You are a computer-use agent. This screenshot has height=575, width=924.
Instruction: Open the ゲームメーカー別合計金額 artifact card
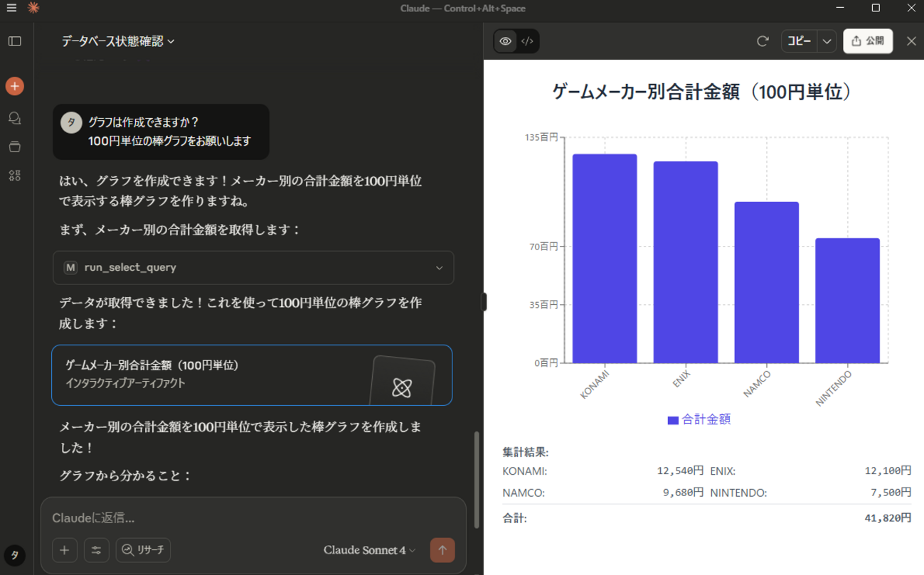point(252,375)
